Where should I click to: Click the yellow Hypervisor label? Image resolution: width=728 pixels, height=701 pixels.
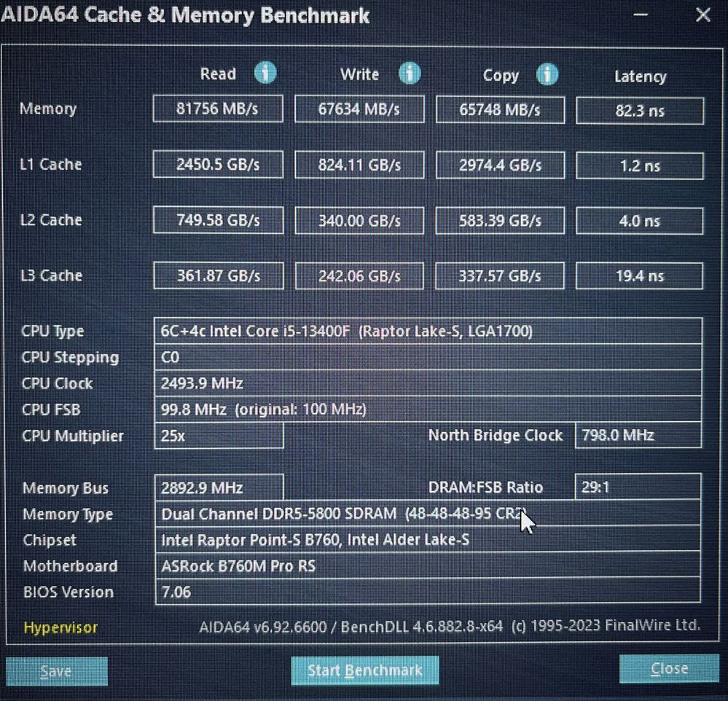click(x=60, y=627)
